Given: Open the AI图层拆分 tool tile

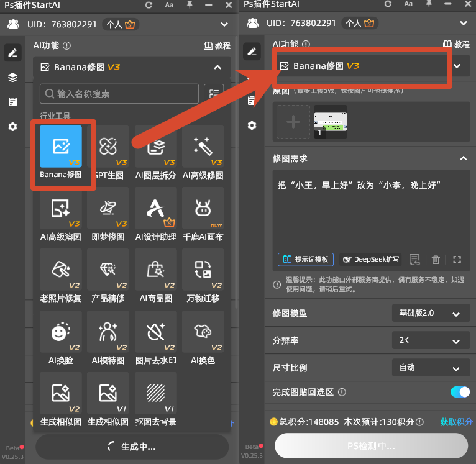Looking at the screenshot, I should click(156, 147).
